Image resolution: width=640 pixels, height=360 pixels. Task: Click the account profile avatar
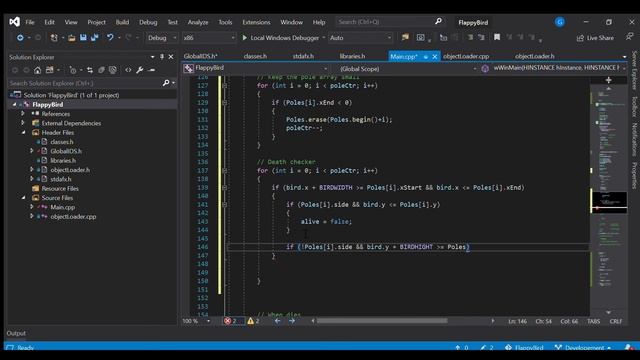click(560, 22)
